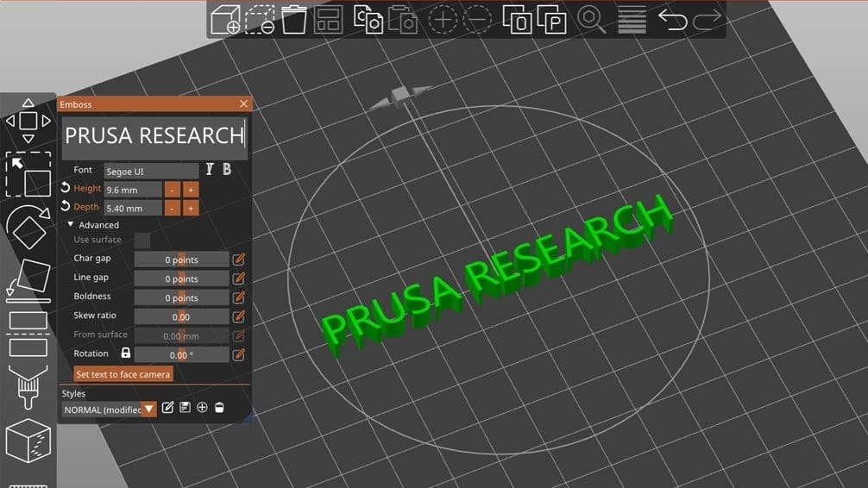868x488 pixels.
Task: Click the Add object toolbar icon
Action: (225, 20)
